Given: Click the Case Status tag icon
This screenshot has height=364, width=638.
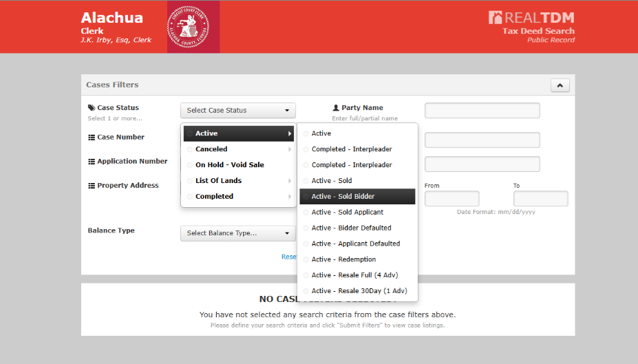Looking at the screenshot, I should pyautogui.click(x=91, y=108).
